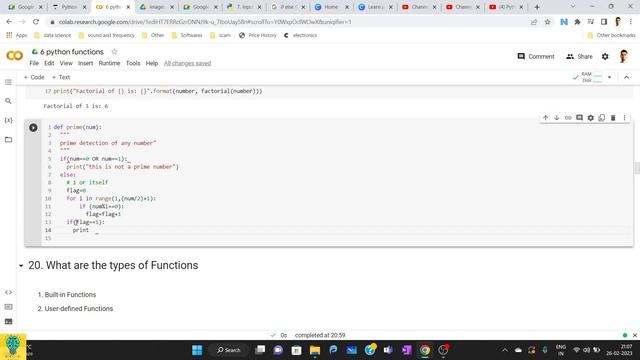Open the table of contents sidebar icon

(8, 82)
